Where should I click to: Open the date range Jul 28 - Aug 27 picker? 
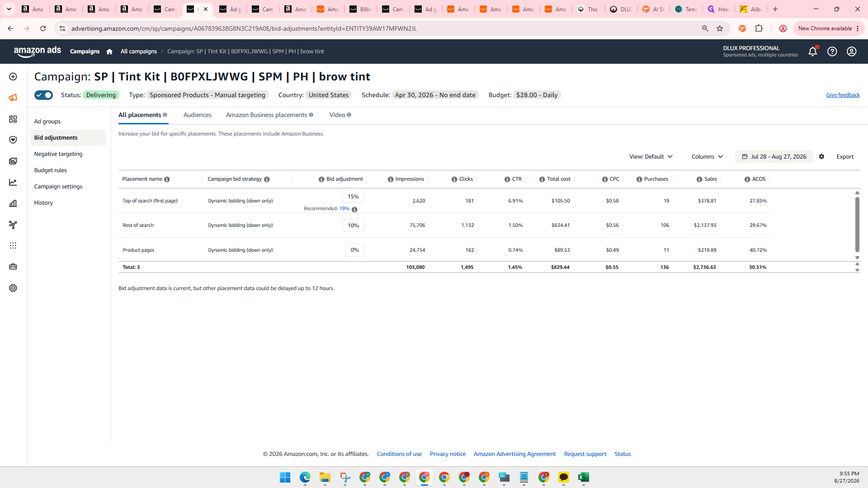(x=774, y=157)
